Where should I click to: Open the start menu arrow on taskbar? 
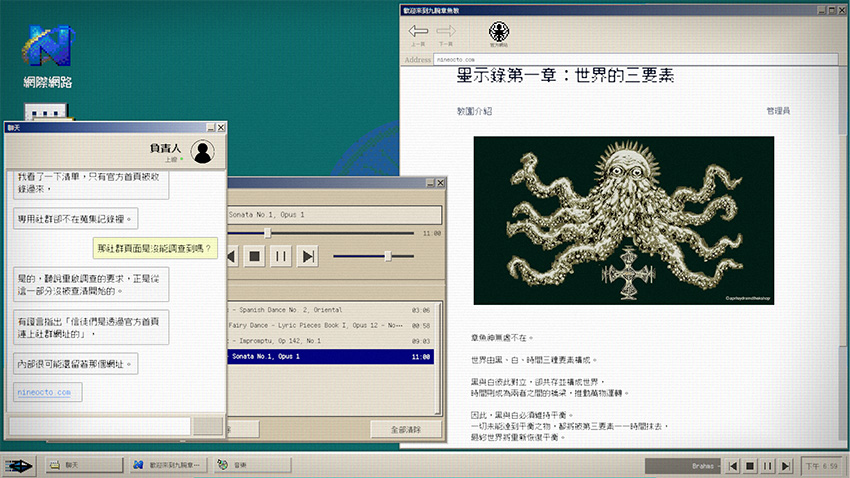point(18,466)
